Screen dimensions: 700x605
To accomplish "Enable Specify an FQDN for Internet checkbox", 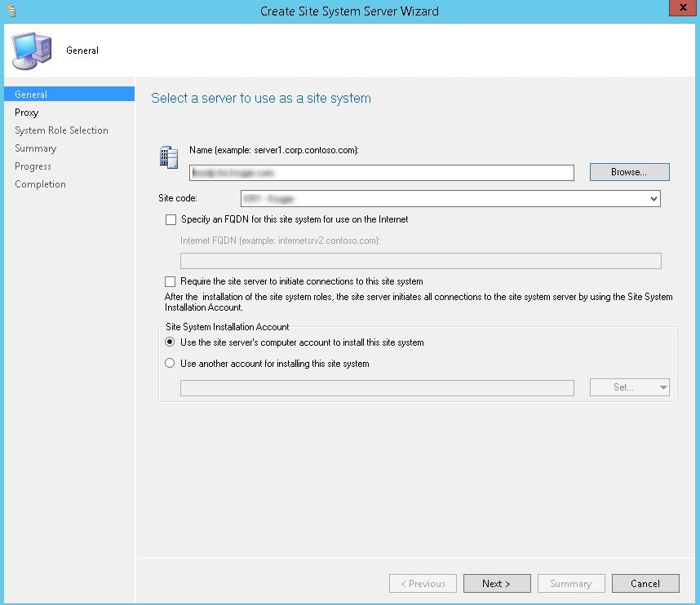I will 171,219.
